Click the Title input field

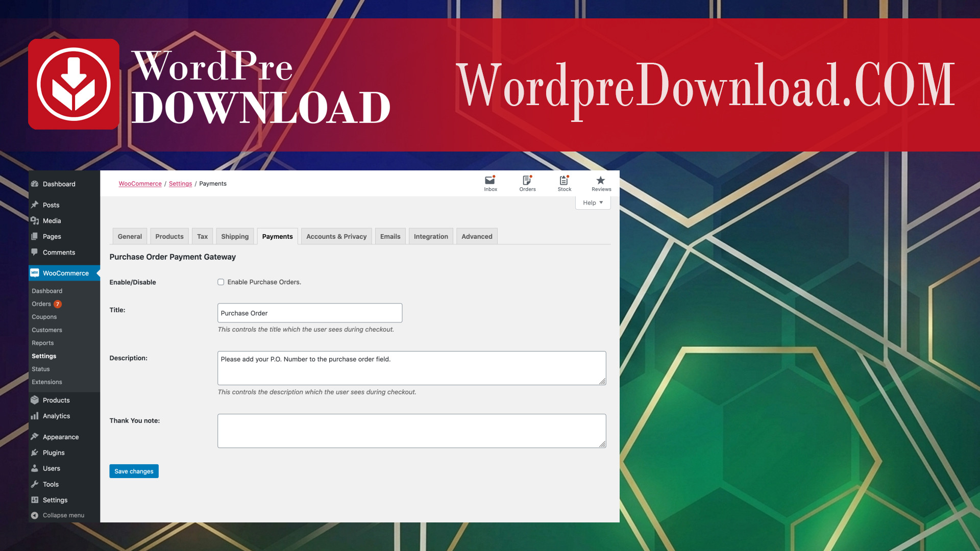pyautogui.click(x=310, y=313)
